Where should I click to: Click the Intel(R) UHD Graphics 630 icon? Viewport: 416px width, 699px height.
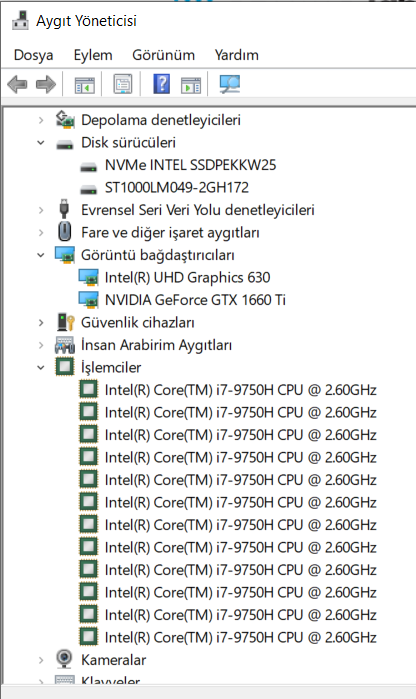pos(88,277)
